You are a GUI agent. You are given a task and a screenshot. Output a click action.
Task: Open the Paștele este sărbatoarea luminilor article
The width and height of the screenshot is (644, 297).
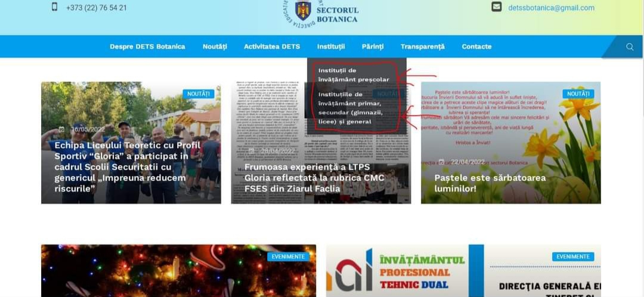coord(481,182)
